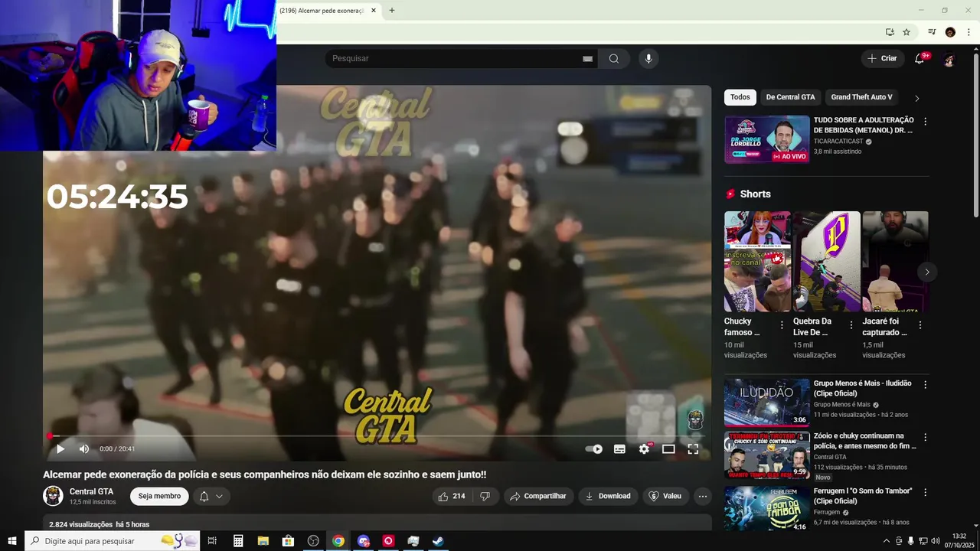The width and height of the screenshot is (980, 551).
Task: Show next Shorts with arrow button
Action: 927,272
